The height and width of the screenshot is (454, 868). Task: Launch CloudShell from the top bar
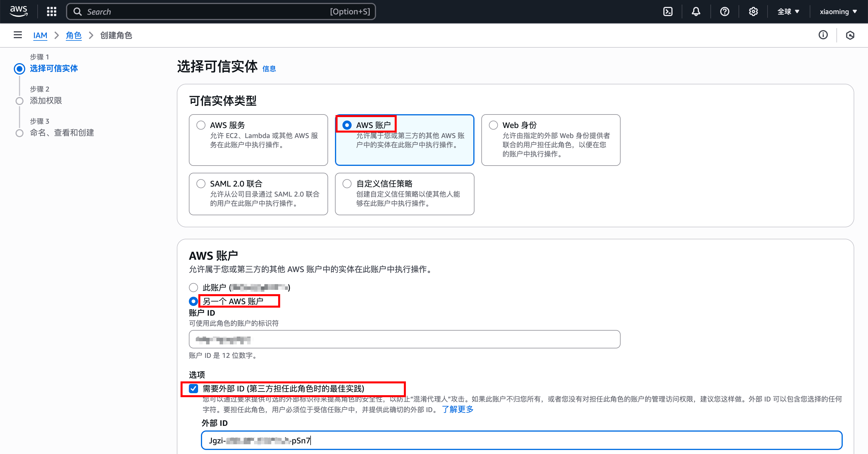pyautogui.click(x=668, y=11)
